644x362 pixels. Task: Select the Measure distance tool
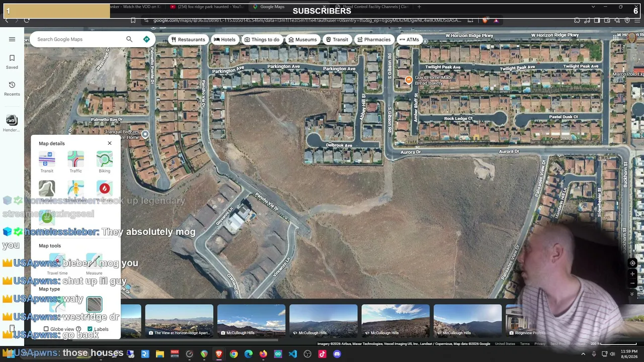coord(94,264)
